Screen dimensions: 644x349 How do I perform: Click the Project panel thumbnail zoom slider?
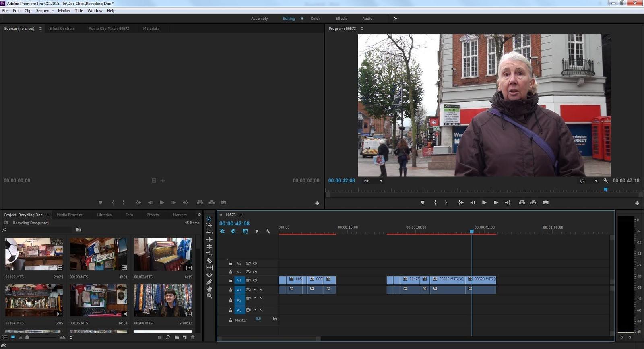click(27, 337)
